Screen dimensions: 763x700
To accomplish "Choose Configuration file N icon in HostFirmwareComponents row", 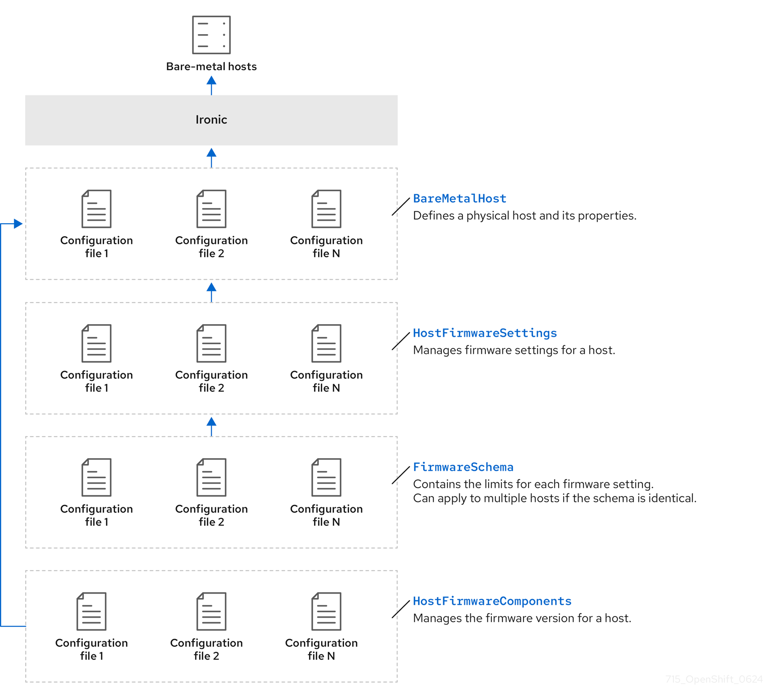I will pyautogui.click(x=326, y=611).
